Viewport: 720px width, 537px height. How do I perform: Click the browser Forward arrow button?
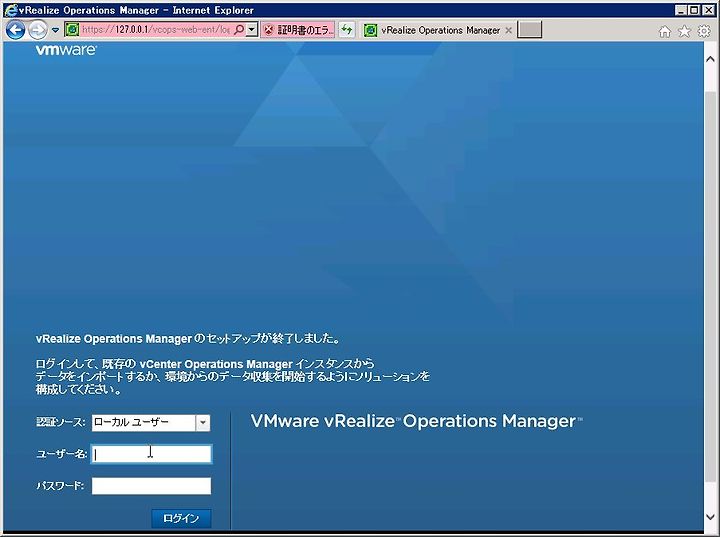point(38,30)
